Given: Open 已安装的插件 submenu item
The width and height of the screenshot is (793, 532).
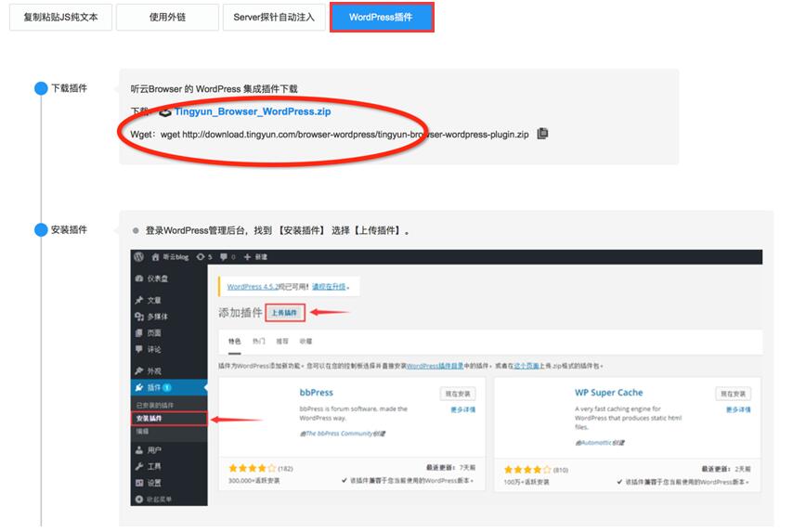Looking at the screenshot, I should tap(155, 405).
